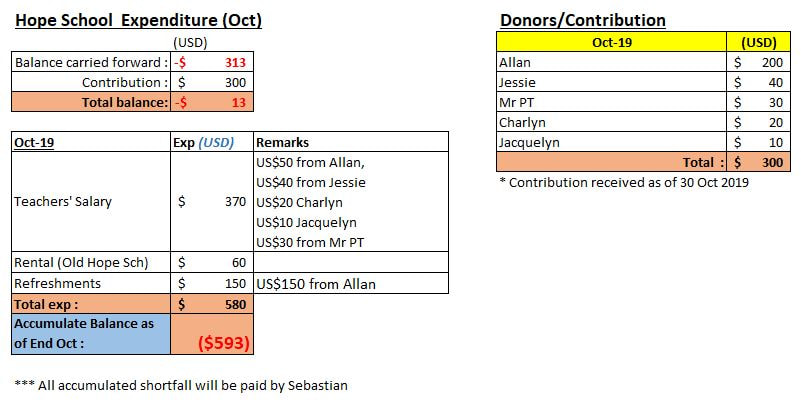Viewport: 801px width, 404px height.
Task: Select the yellow Oct-19 donors header
Action: point(611,42)
